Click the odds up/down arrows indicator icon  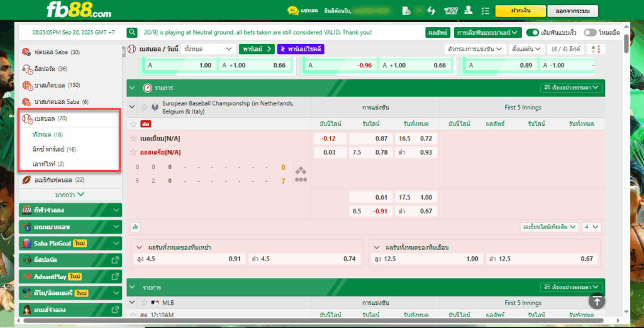tap(596, 49)
